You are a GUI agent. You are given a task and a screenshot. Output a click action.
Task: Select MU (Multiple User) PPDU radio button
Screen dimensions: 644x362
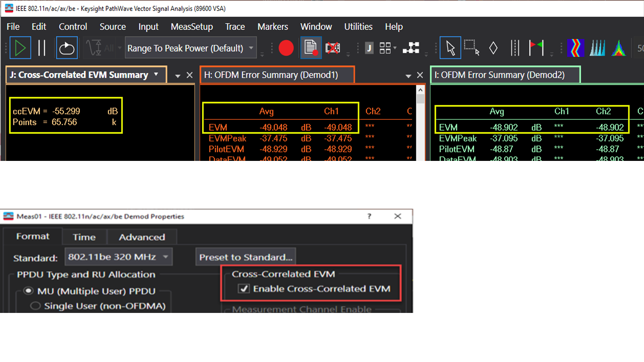29,291
